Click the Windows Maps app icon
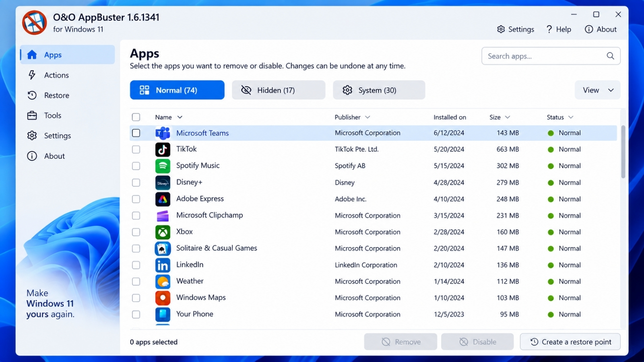 163,298
